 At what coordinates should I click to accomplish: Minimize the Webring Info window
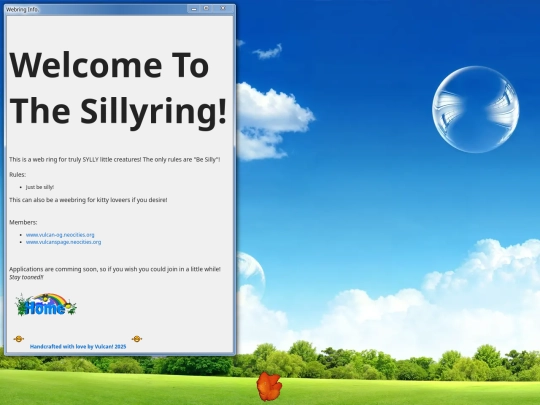pos(194,9)
